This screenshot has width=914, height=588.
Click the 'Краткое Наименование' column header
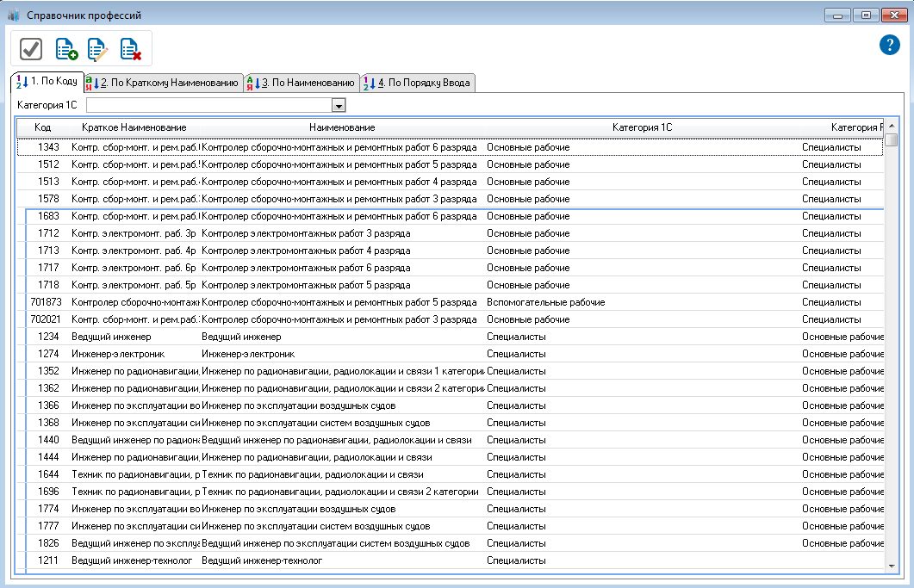pyautogui.click(x=134, y=127)
